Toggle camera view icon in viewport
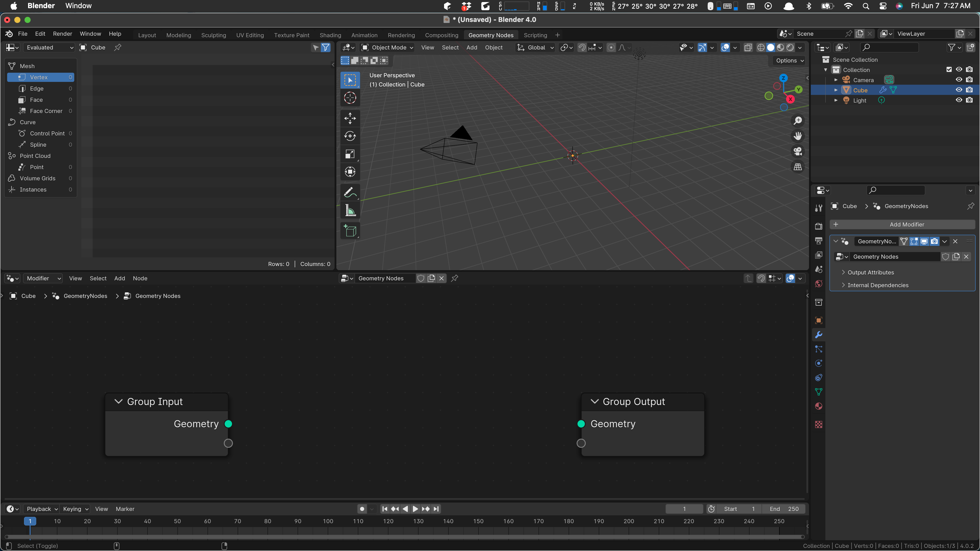980x551 pixels. pos(797,151)
